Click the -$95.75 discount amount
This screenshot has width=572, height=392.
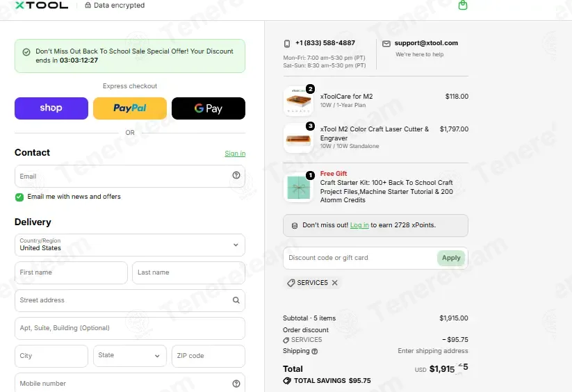pos(455,340)
